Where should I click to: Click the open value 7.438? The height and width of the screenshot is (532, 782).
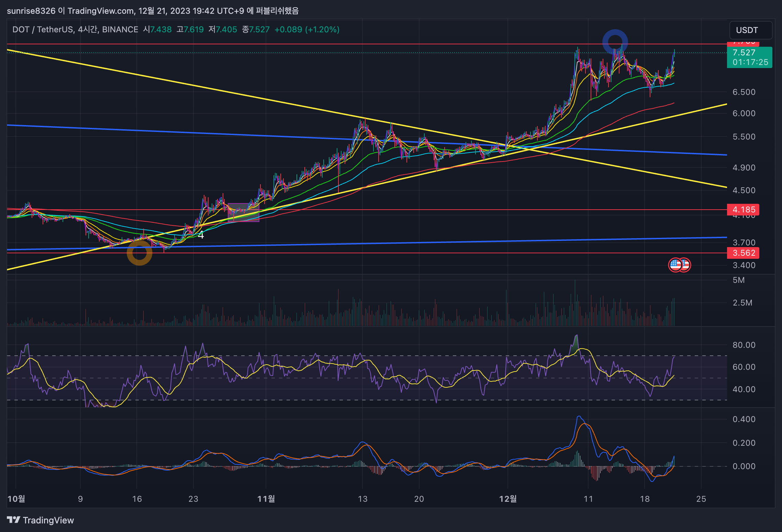pyautogui.click(x=161, y=30)
